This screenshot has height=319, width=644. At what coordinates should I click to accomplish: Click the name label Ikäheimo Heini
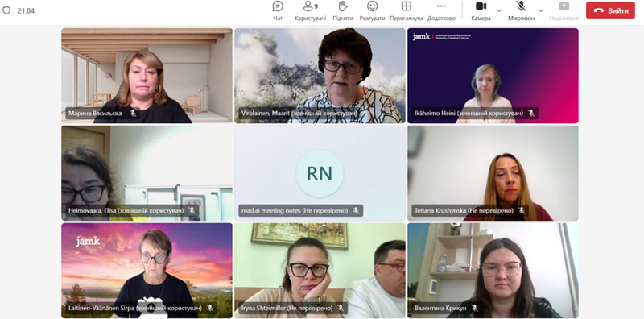point(469,113)
